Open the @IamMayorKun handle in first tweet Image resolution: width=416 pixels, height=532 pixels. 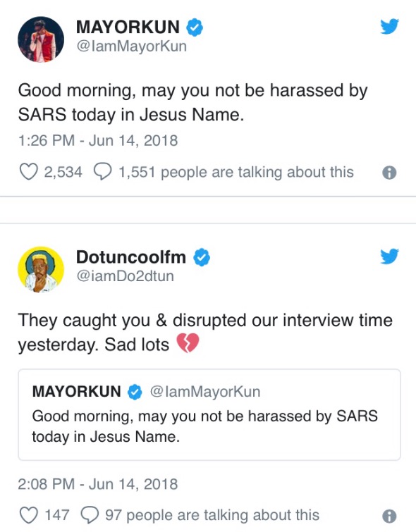tap(132, 46)
